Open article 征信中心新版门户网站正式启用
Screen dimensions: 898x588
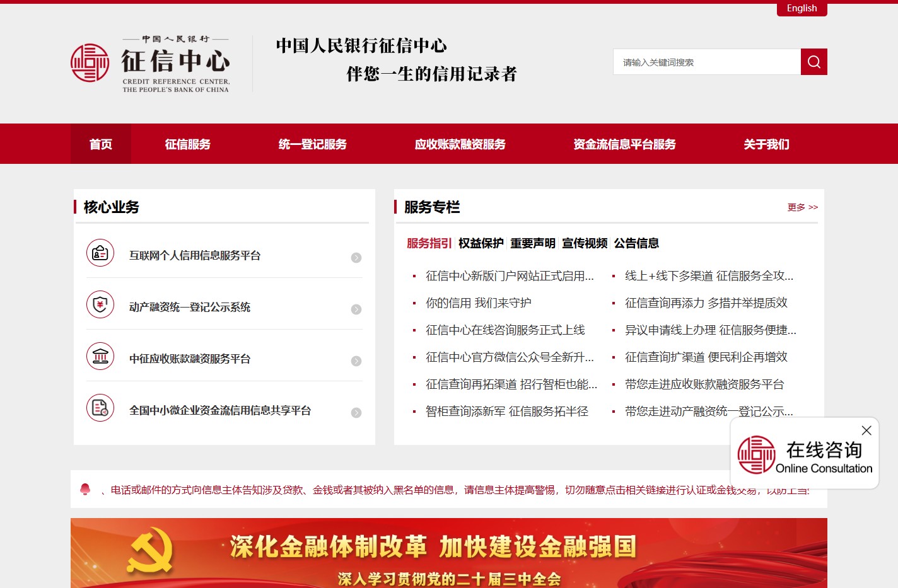click(x=510, y=276)
